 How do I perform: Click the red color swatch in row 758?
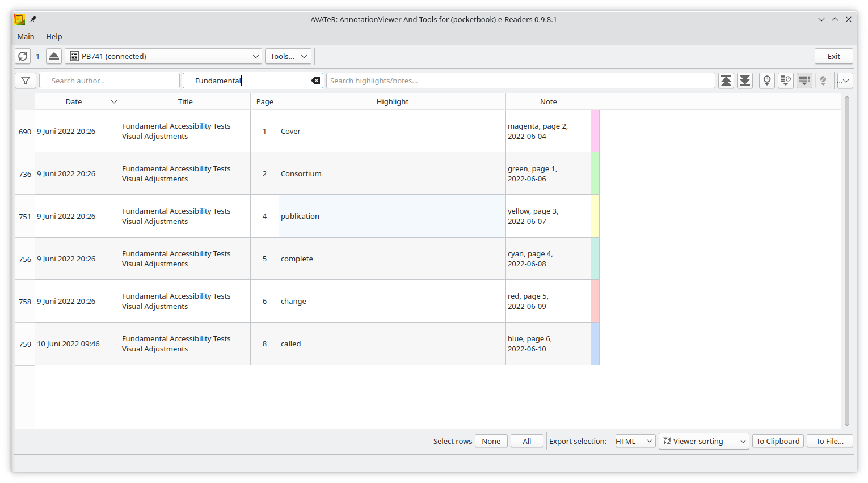click(595, 301)
